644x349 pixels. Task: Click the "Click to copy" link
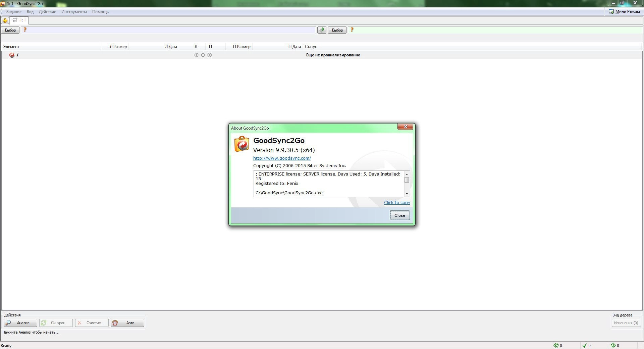pos(397,202)
